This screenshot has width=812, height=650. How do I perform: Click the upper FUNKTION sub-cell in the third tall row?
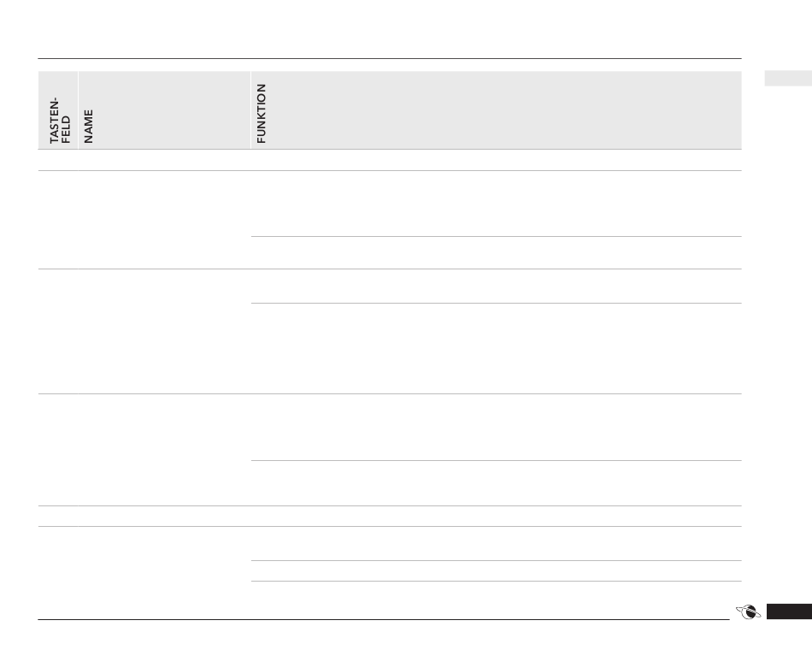[x=495, y=427]
